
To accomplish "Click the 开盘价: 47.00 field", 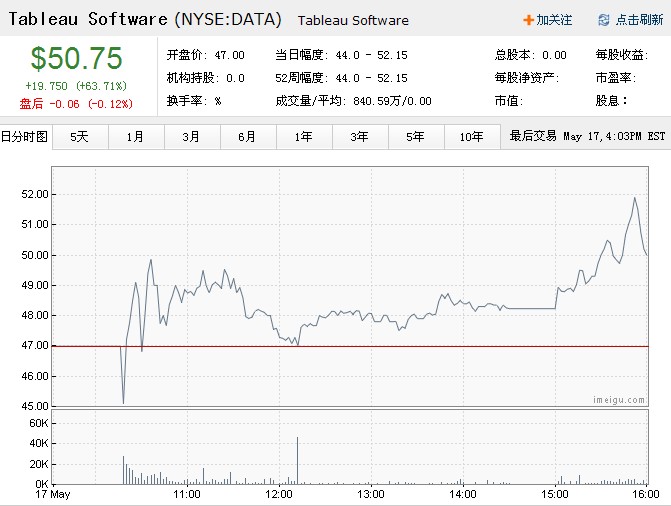I will 205,55.
